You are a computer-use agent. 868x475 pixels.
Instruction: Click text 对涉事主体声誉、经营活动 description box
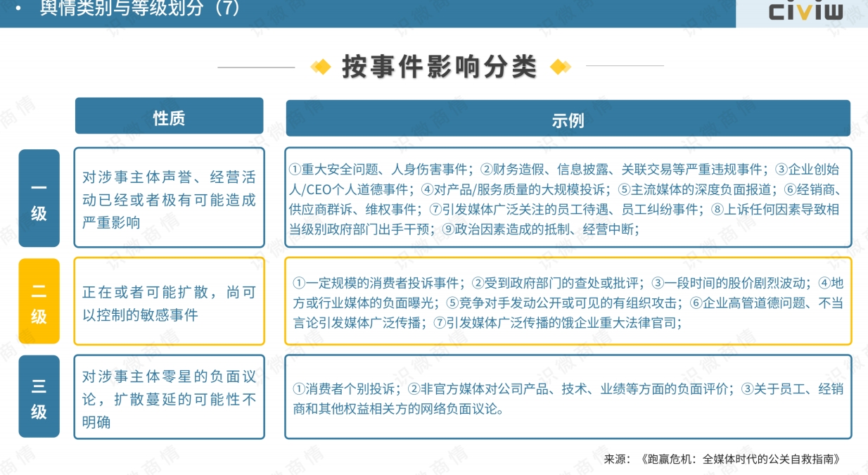[169, 198]
